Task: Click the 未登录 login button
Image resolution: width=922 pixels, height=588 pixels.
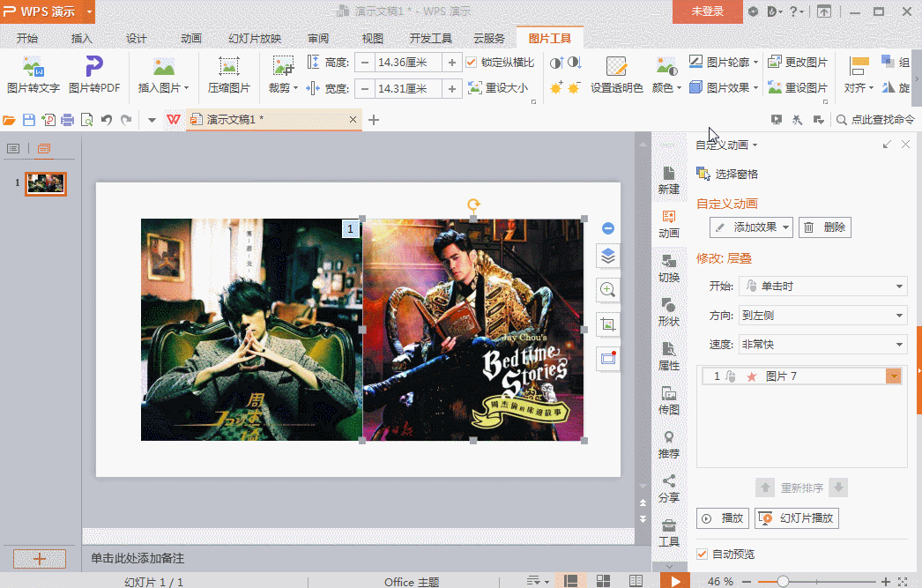Action: click(x=708, y=11)
